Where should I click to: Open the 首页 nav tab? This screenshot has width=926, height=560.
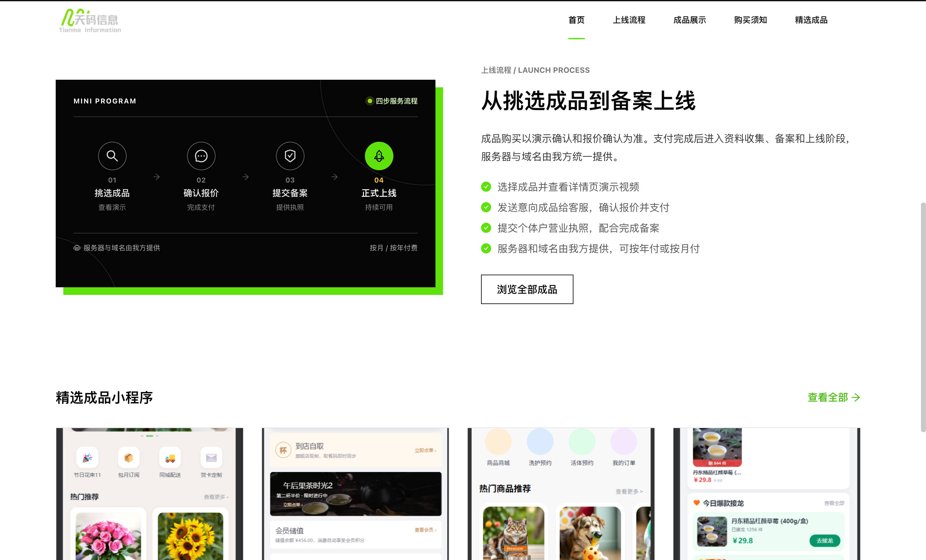[x=576, y=20]
